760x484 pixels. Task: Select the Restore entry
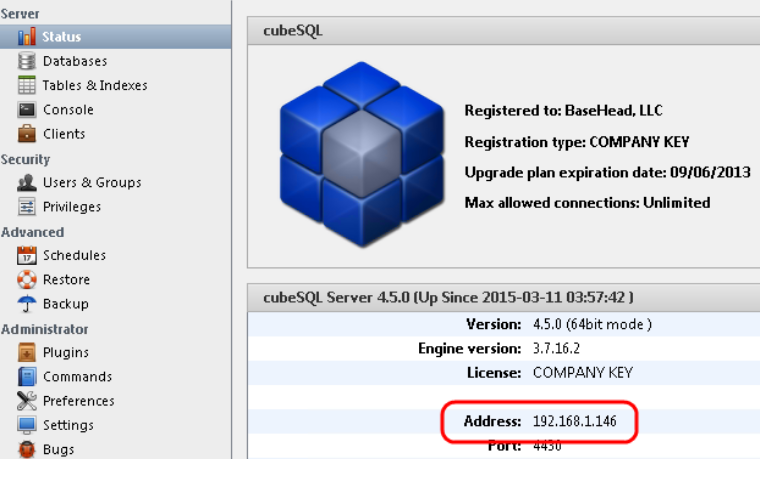[66, 280]
